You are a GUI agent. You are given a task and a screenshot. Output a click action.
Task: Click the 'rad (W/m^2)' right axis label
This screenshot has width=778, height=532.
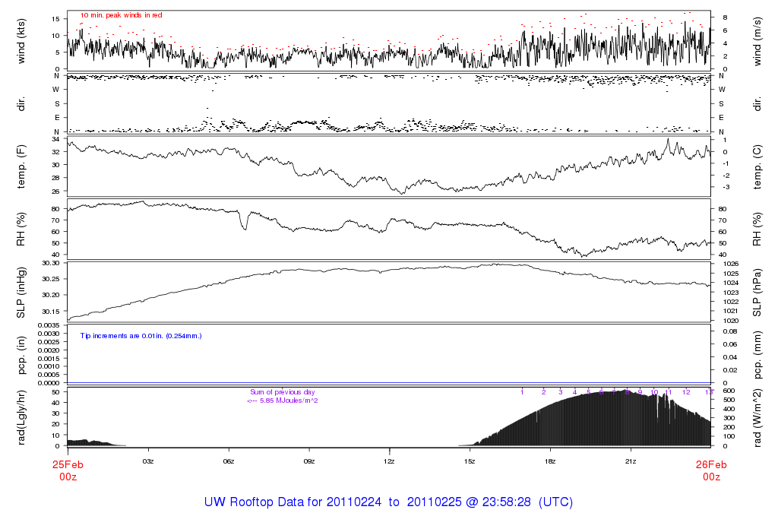pyautogui.click(x=757, y=416)
